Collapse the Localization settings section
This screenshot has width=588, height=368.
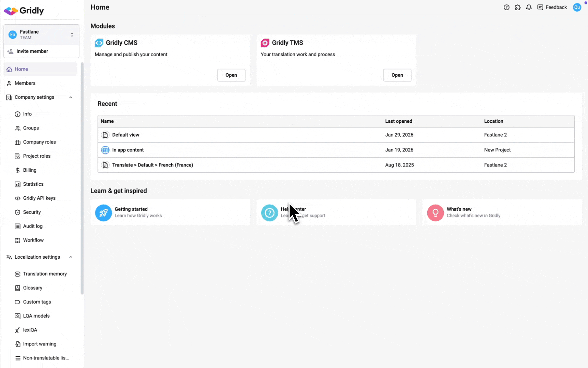[x=71, y=257]
